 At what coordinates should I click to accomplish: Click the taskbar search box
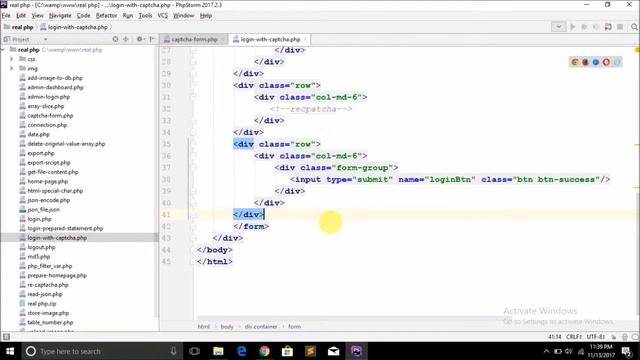coord(102,351)
